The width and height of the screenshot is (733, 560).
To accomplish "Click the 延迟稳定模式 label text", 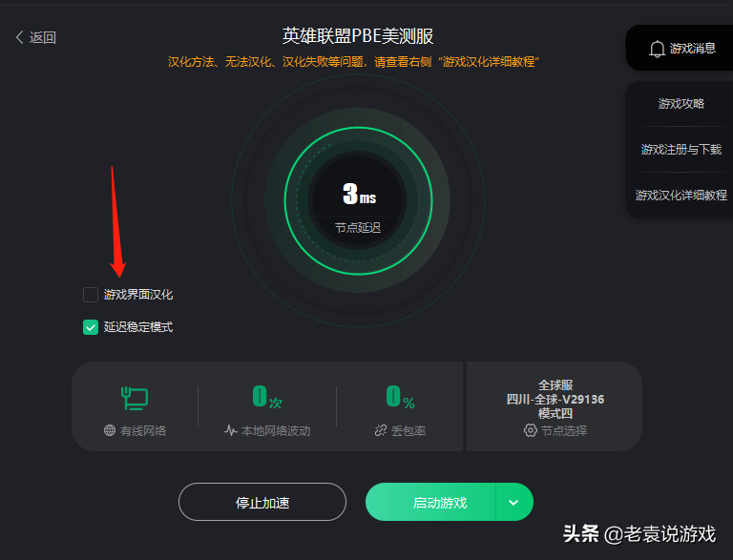I will coord(138,327).
